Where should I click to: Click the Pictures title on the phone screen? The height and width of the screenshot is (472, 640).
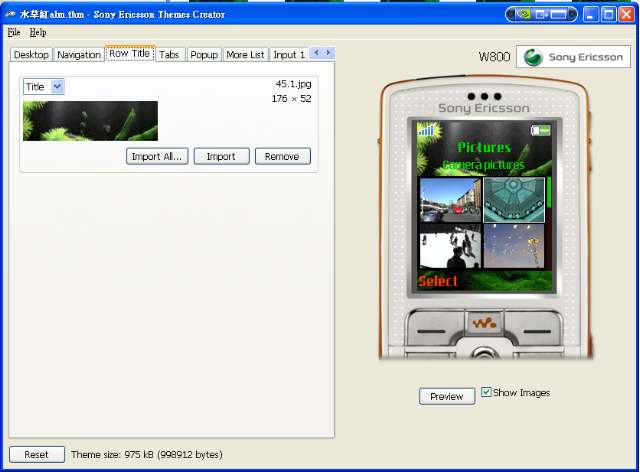point(484,147)
